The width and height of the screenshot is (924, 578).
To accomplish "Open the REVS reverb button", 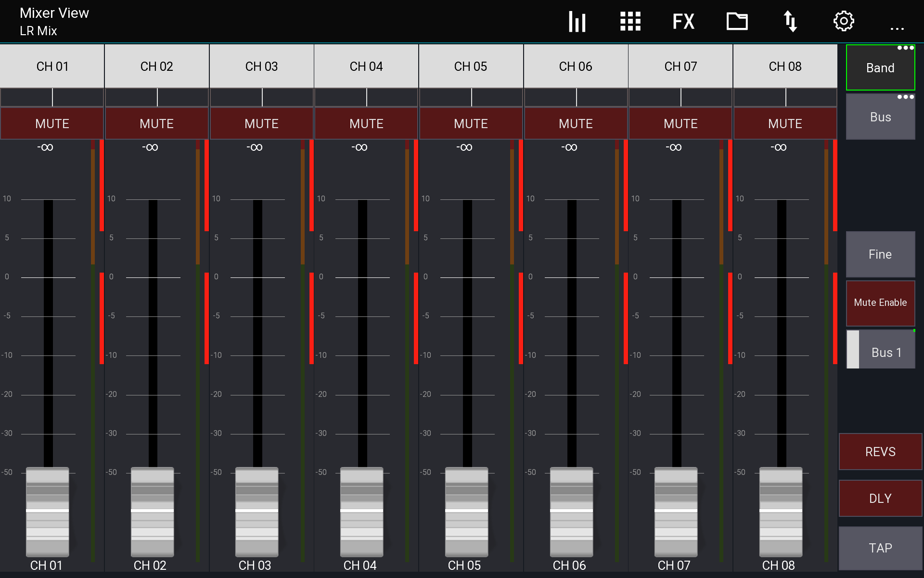I will pyautogui.click(x=880, y=451).
